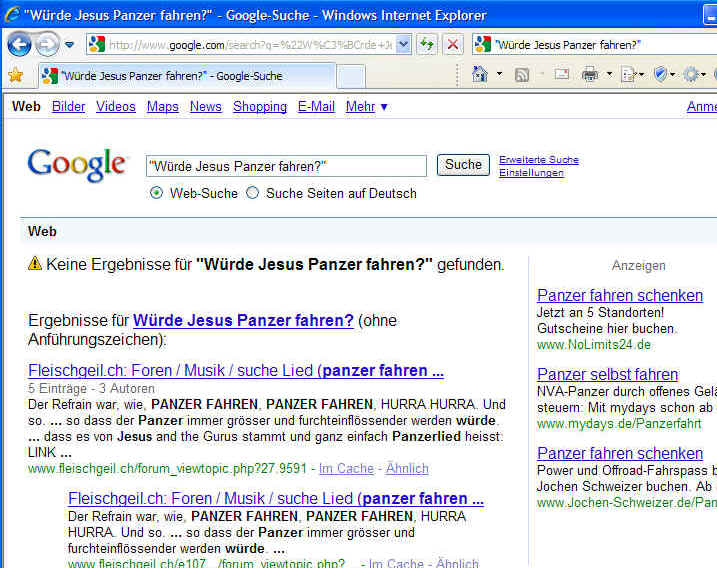Click the RSS feeds icon

pos(522,75)
